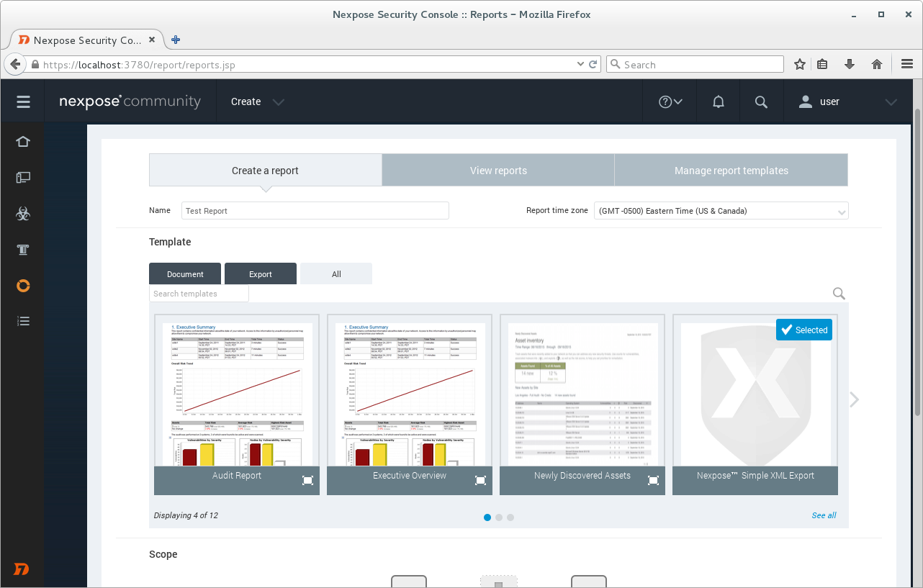Select the Nexpose Simple XML Export thumbnail
This screenshot has height=588, width=923.
pos(755,404)
